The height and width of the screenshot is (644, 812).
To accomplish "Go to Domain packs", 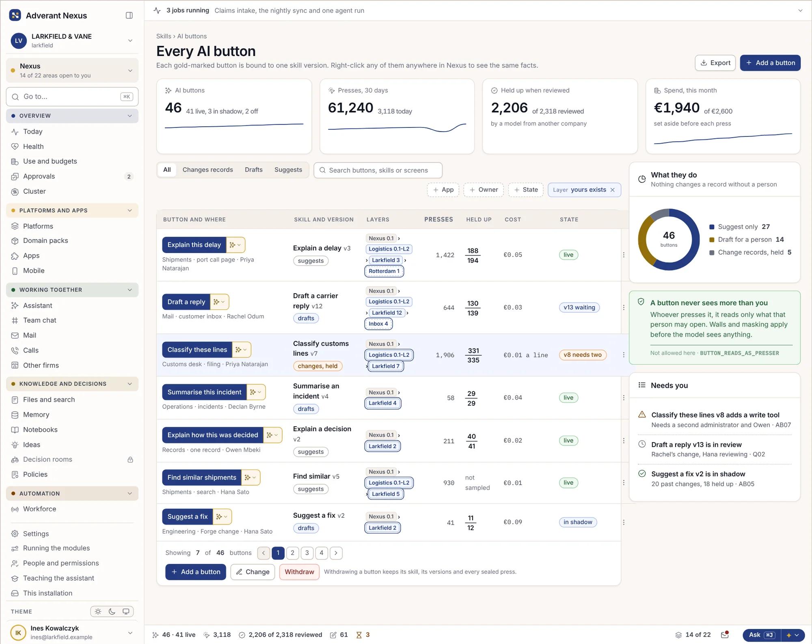I will tap(72, 241).
